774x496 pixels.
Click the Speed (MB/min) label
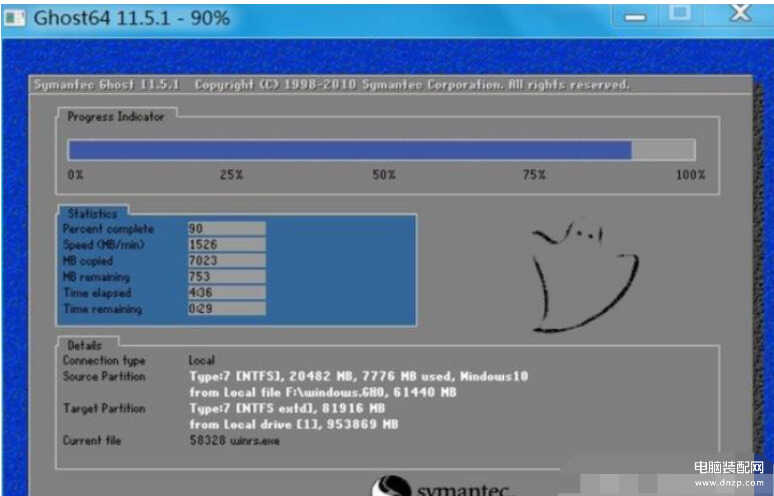tap(103, 245)
